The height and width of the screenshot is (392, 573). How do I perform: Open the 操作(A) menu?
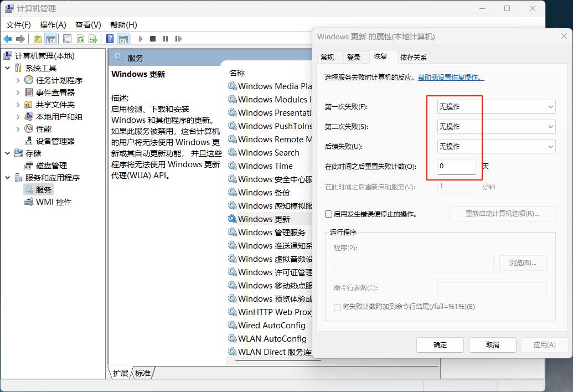point(53,25)
